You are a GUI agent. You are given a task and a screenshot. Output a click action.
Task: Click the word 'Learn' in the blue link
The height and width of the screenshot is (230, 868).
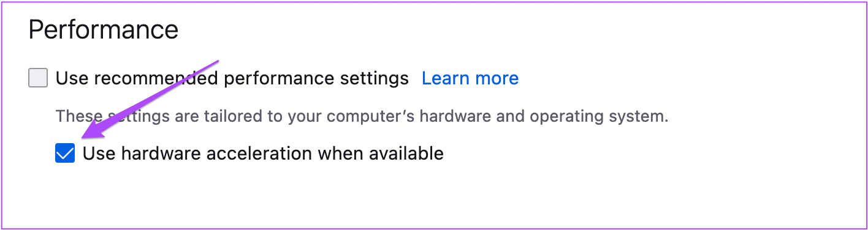445,78
